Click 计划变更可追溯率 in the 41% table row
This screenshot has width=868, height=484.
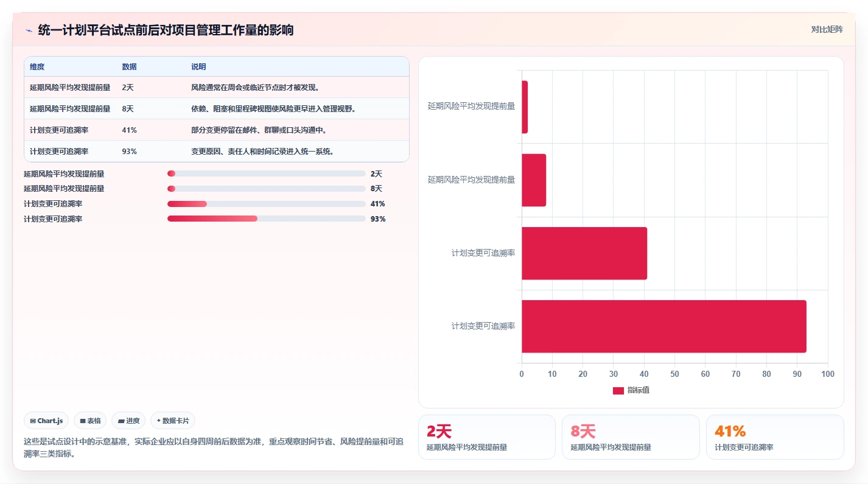point(59,130)
